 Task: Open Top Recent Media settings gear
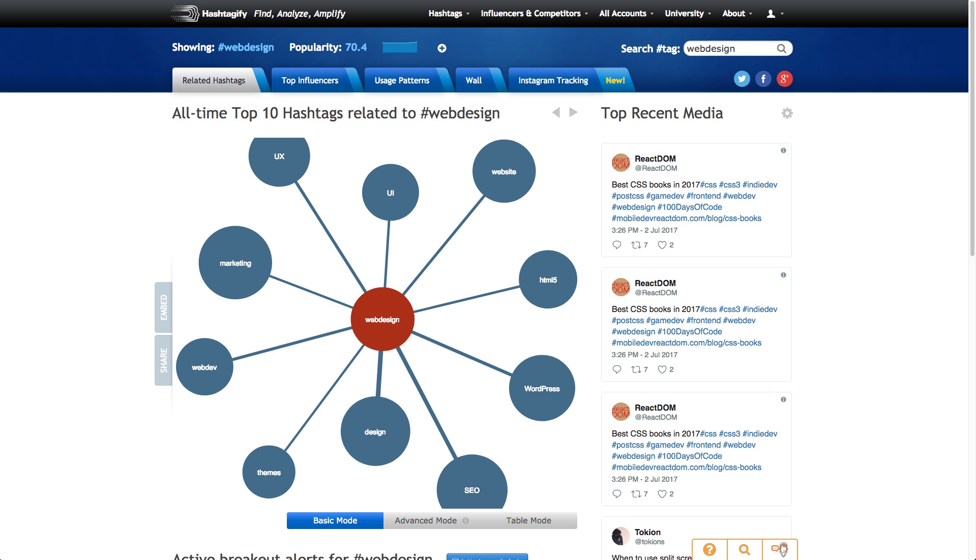(787, 113)
